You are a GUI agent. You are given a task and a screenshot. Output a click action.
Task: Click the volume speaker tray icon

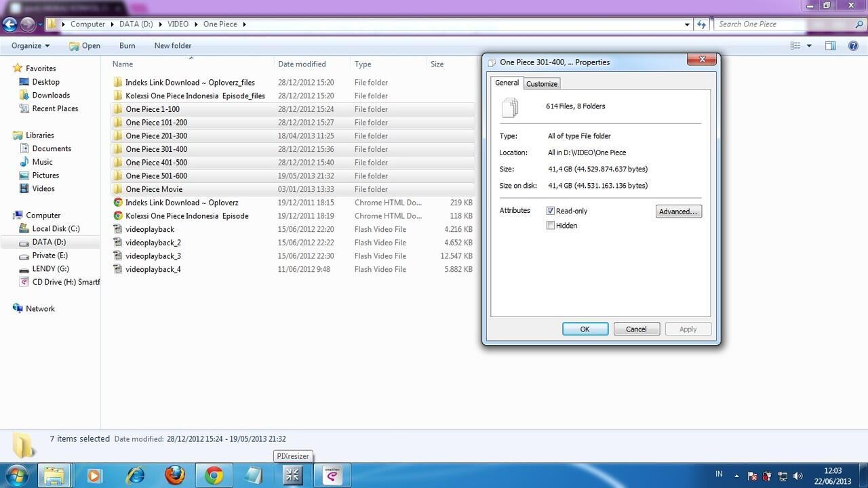click(x=798, y=476)
